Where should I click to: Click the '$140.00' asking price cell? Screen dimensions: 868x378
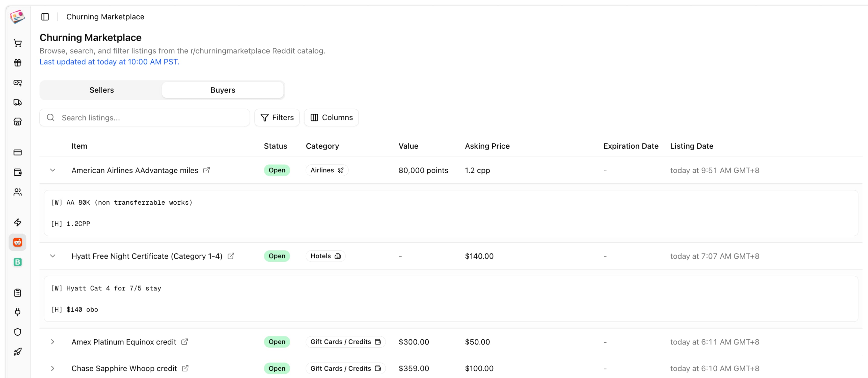point(479,256)
